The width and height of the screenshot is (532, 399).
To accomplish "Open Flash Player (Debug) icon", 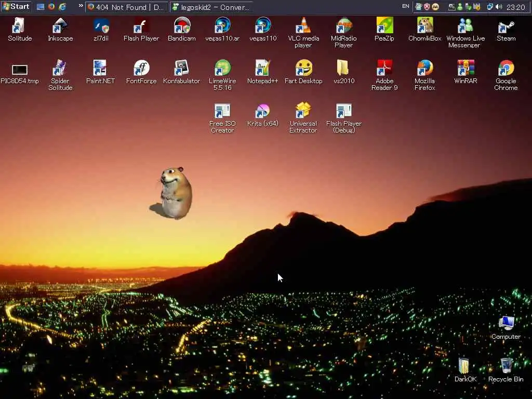I will click(x=344, y=118).
